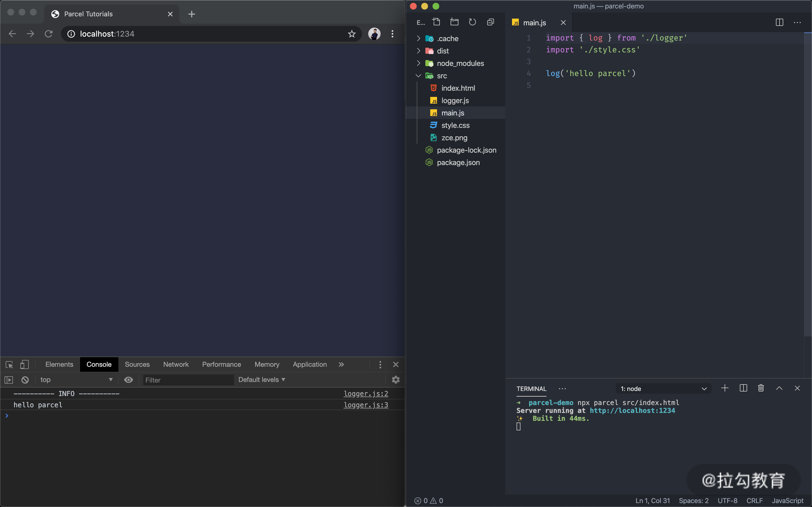The width and height of the screenshot is (812, 507).
Task: Kill the terminal with the trash icon
Action: pos(761,388)
